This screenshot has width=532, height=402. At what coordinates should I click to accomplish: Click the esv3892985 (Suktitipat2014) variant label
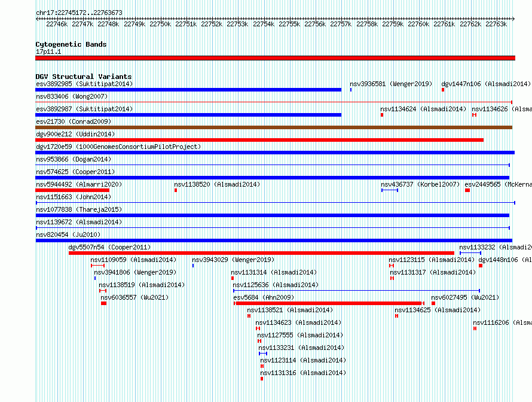click(x=84, y=84)
